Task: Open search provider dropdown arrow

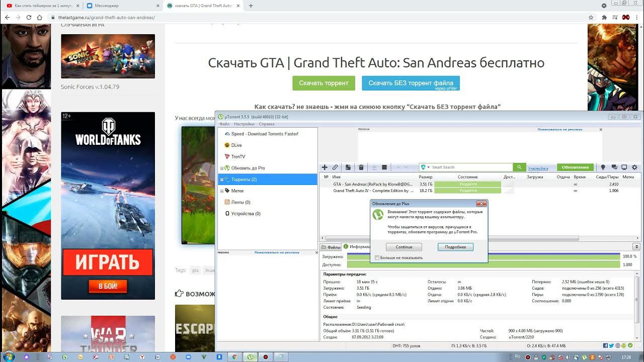Action: [x=429, y=167]
